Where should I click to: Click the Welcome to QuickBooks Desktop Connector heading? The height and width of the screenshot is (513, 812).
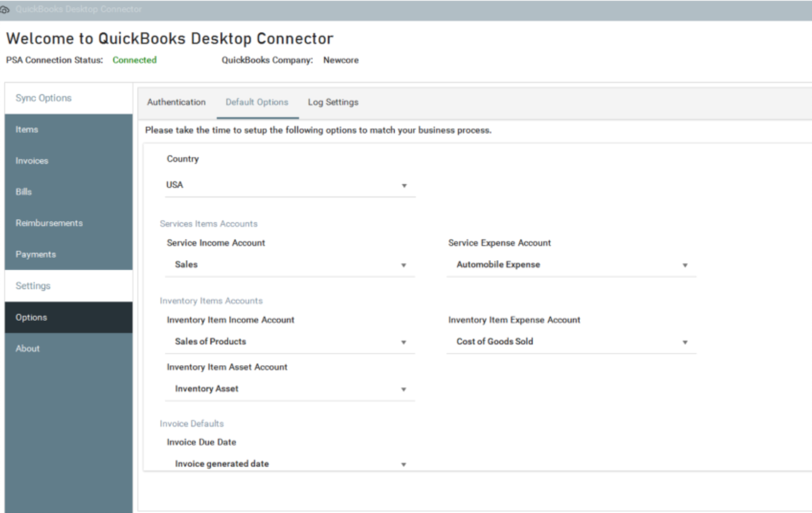tap(170, 38)
